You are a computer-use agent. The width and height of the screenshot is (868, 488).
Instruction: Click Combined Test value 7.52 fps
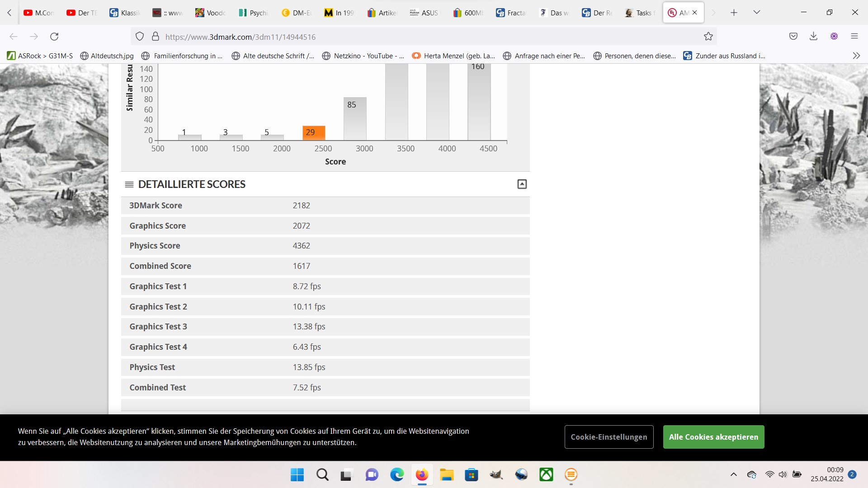(307, 388)
